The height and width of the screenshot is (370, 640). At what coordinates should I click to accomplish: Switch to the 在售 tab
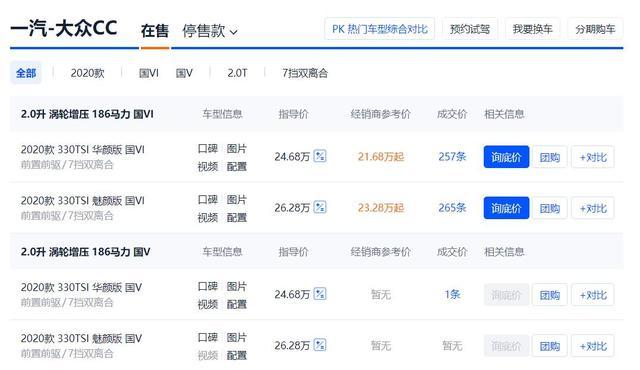(x=155, y=31)
